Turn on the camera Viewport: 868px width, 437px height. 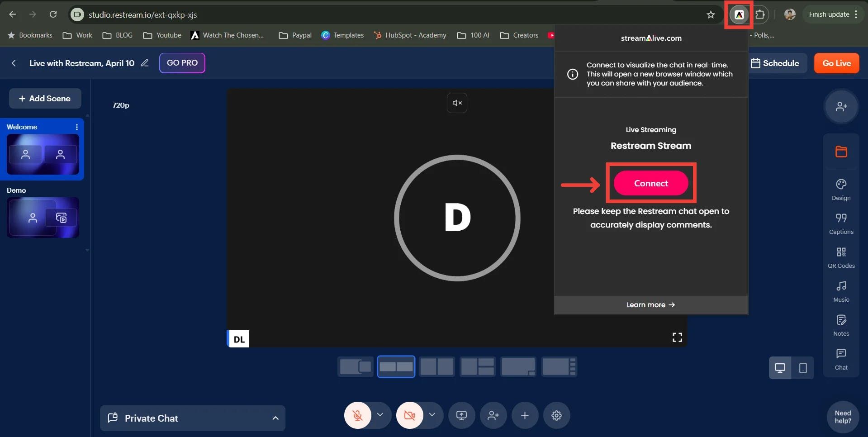pyautogui.click(x=410, y=415)
